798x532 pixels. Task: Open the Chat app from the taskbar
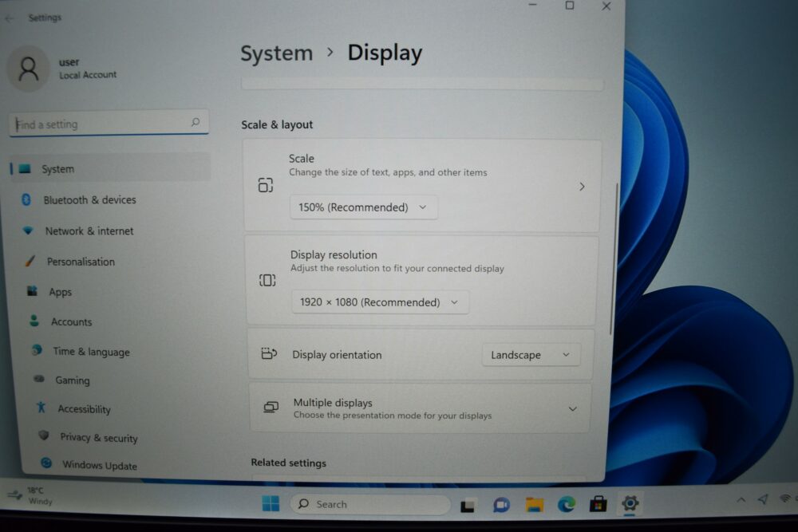coord(501,505)
